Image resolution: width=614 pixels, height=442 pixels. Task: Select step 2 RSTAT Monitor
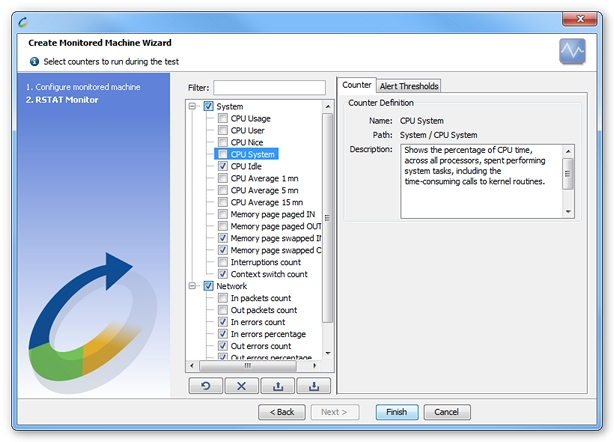click(x=62, y=100)
